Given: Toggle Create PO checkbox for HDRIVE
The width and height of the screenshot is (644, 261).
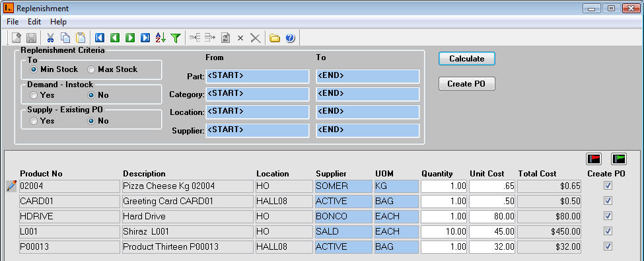Looking at the screenshot, I should pos(608,216).
